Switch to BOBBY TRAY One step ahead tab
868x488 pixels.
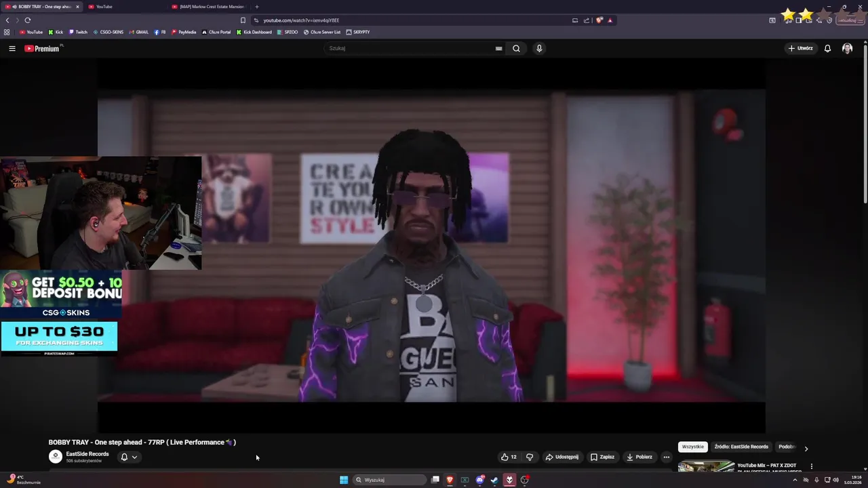[x=41, y=7]
